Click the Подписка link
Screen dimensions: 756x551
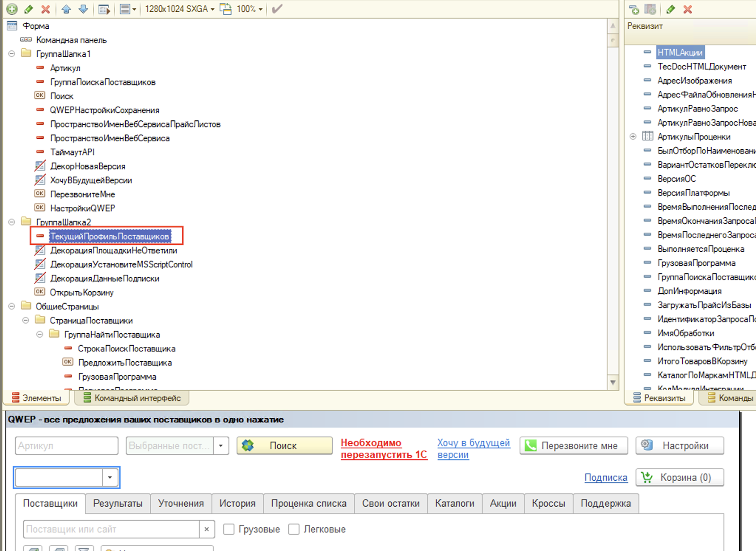(x=606, y=478)
